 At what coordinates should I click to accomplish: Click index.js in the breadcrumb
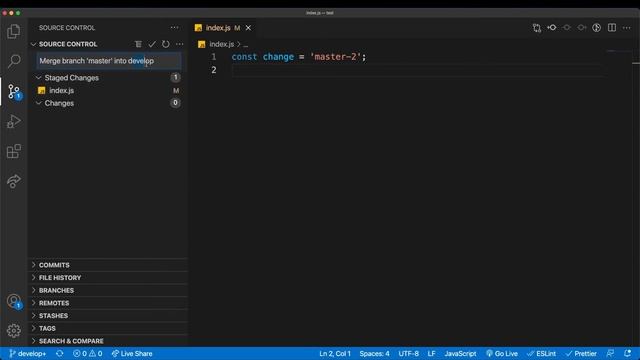tap(221, 44)
